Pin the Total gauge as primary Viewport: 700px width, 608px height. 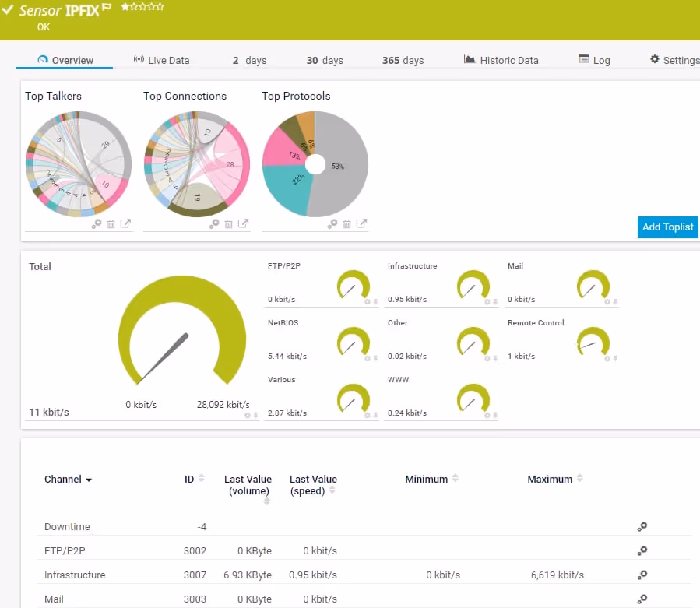pos(255,415)
